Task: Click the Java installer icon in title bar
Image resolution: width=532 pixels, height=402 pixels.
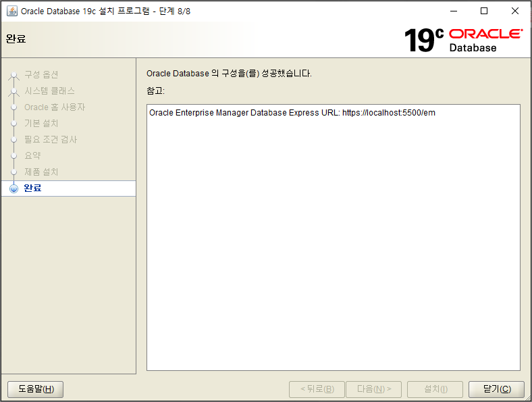Action: 12,11
